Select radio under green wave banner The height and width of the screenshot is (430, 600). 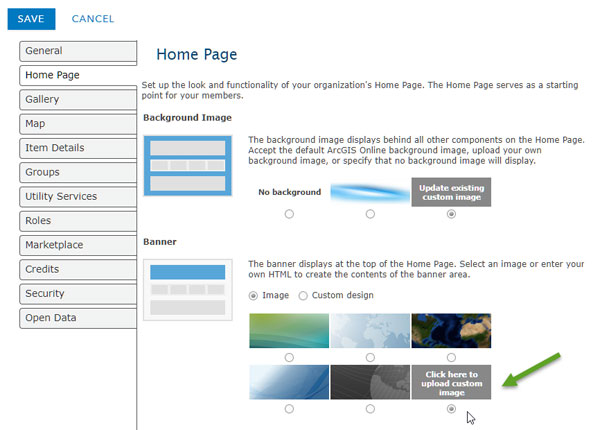(x=289, y=357)
